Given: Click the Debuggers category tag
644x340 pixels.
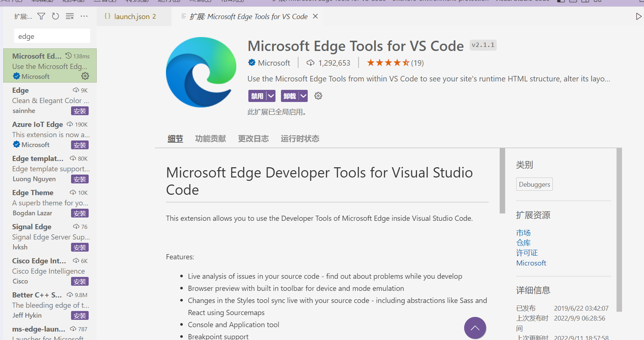Looking at the screenshot, I should [534, 184].
